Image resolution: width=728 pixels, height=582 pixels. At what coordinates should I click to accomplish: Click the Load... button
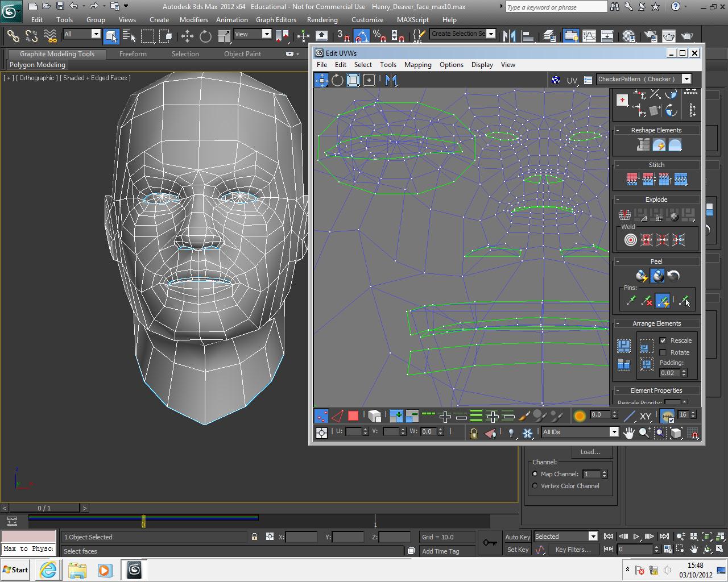[x=590, y=452]
